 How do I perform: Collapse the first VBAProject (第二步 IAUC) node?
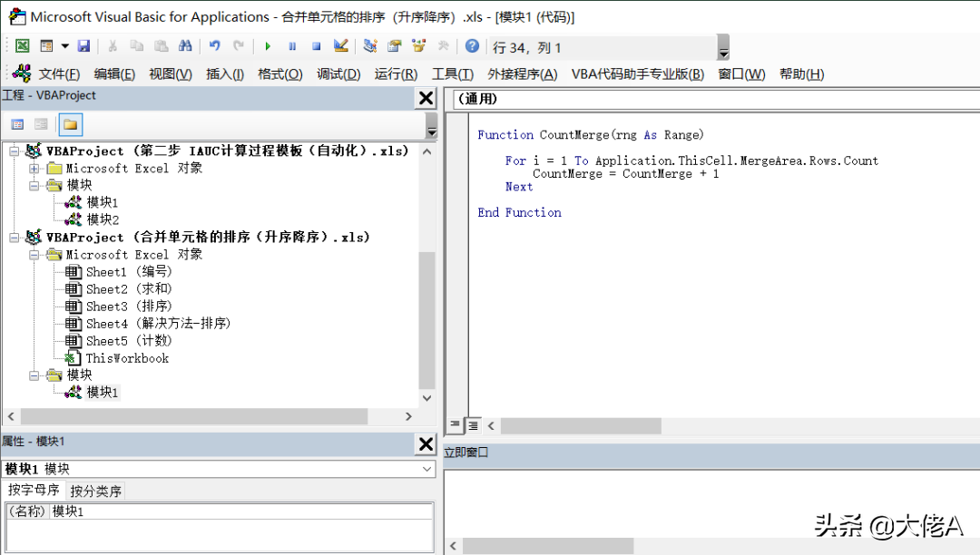point(15,151)
